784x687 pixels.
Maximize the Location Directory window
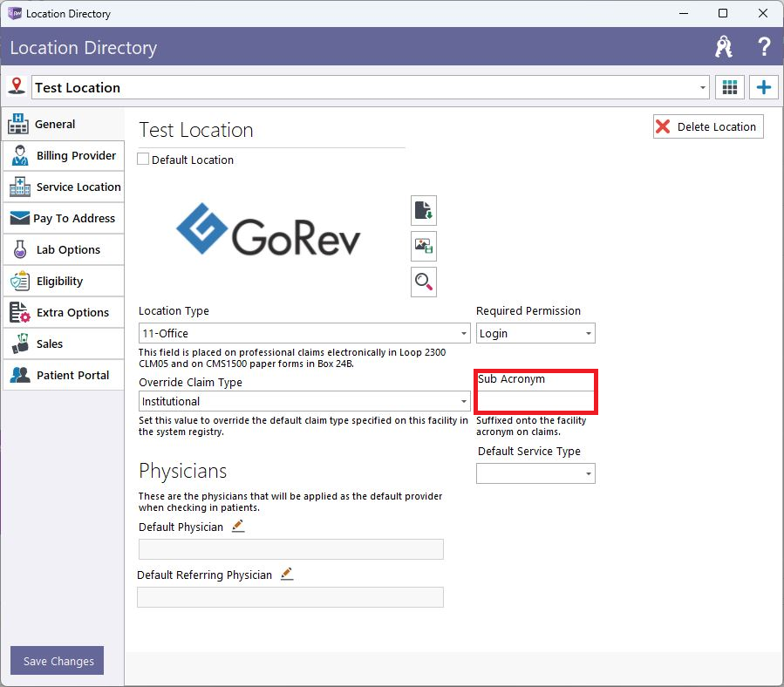(723, 13)
